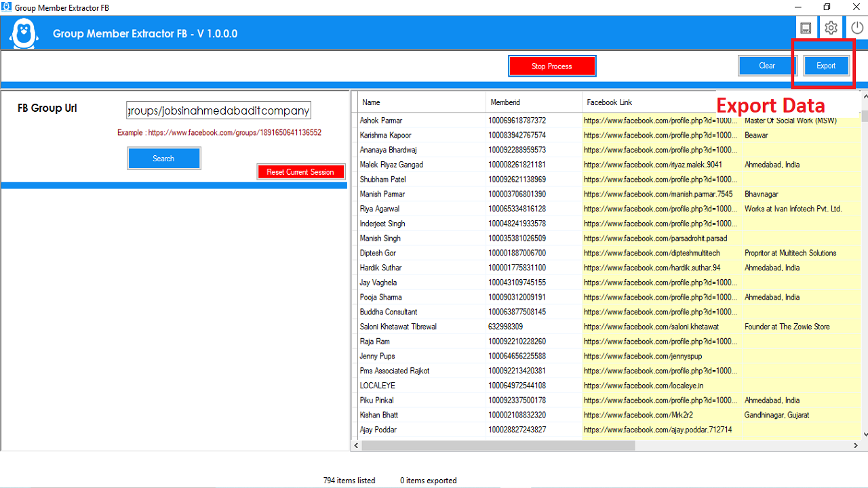This screenshot has width=868, height=488.
Task: Click the save data icon in title bar
Action: 806,27
